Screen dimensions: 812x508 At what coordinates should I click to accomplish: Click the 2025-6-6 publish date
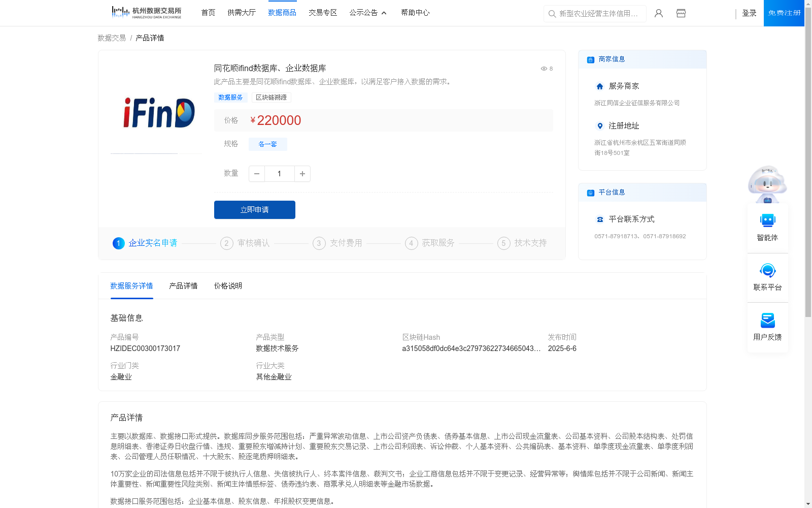coord(562,348)
